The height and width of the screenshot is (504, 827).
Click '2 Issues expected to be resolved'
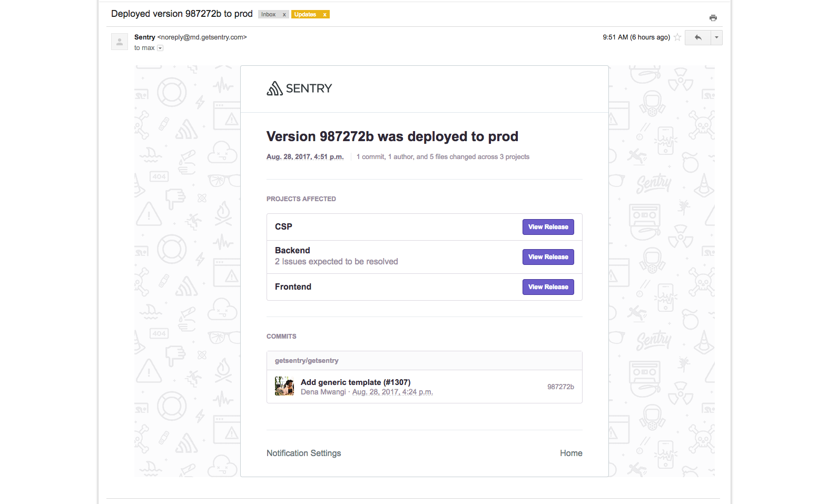[x=336, y=262]
